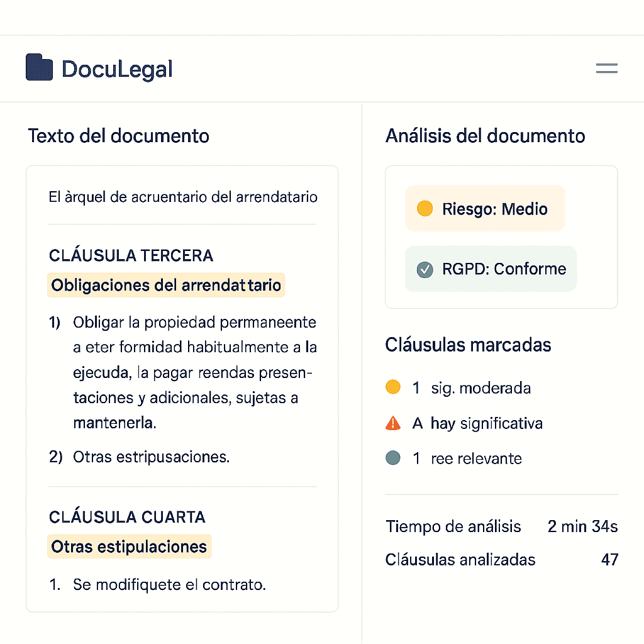Expand 'CLÁUSULA CUARTA' clause details
644x644 pixels.
click(x=127, y=517)
